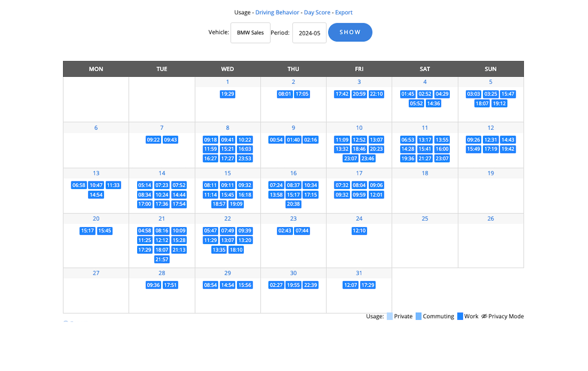Open the 08:01 trip on May 2
This screenshot has width=588, height=371.
[x=285, y=94]
